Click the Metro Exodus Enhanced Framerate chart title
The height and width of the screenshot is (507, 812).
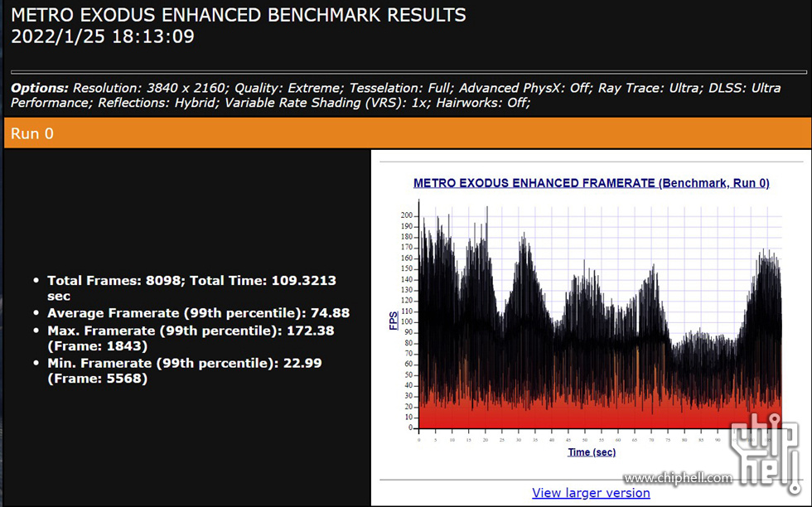click(x=592, y=183)
